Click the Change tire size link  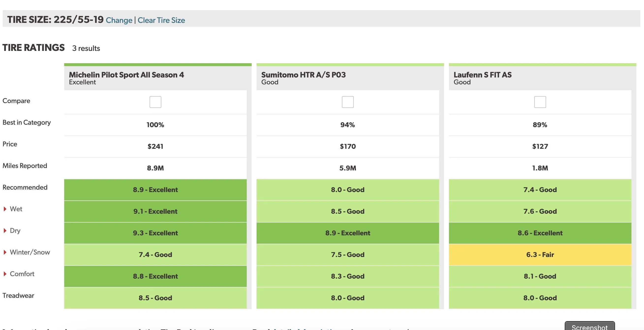pyautogui.click(x=119, y=20)
